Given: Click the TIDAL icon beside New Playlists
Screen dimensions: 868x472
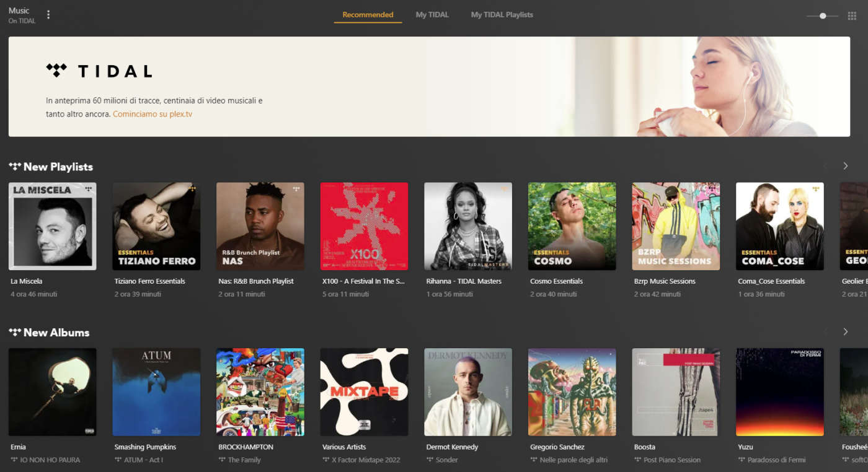Looking at the screenshot, I should (15, 167).
